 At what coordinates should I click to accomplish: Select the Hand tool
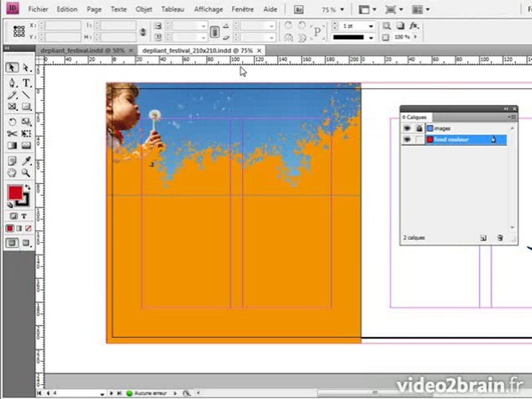[x=12, y=173]
